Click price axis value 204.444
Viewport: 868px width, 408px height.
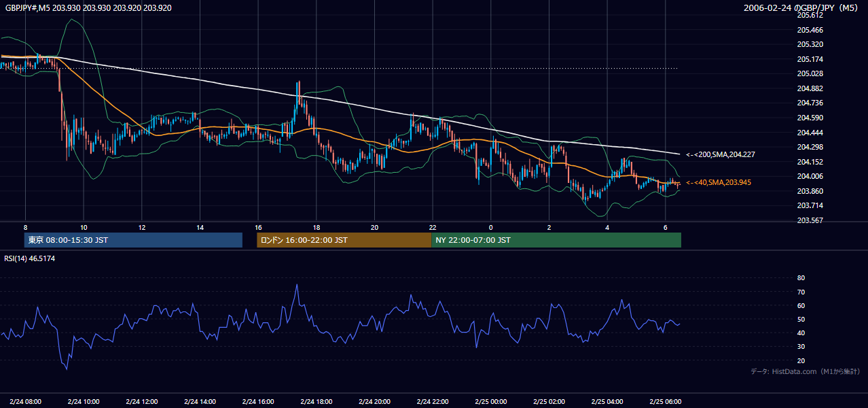(810, 132)
